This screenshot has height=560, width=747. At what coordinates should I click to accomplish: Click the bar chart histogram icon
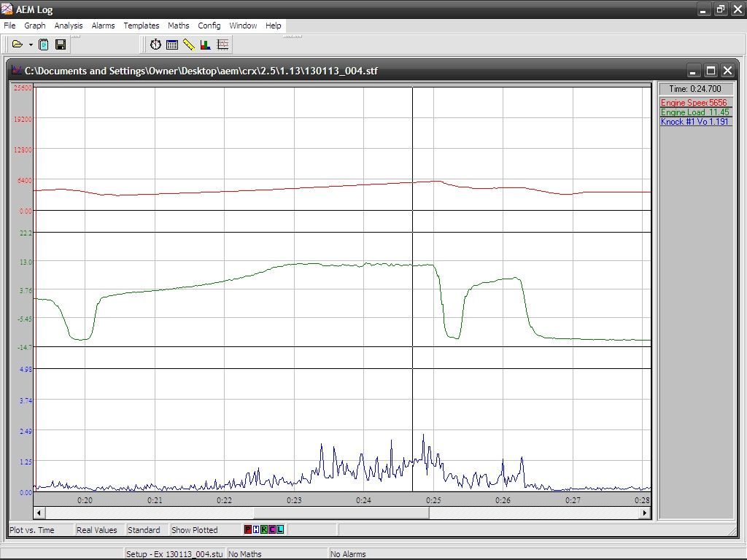click(x=206, y=44)
